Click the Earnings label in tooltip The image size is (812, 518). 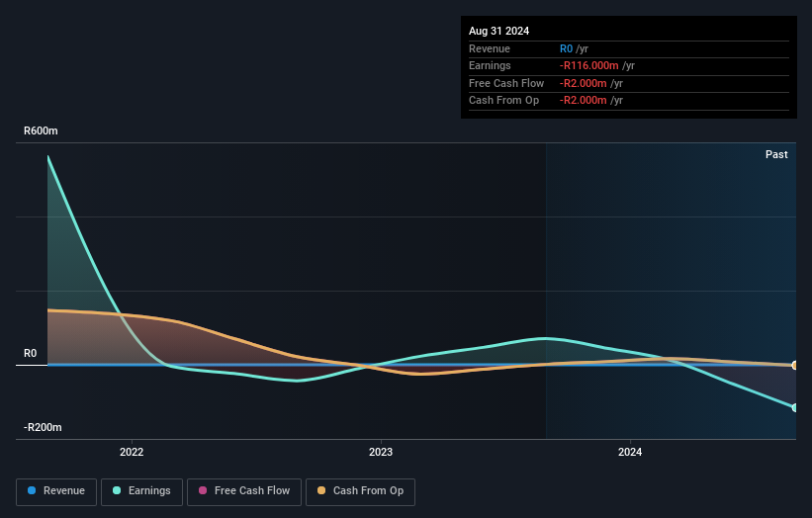pos(490,65)
